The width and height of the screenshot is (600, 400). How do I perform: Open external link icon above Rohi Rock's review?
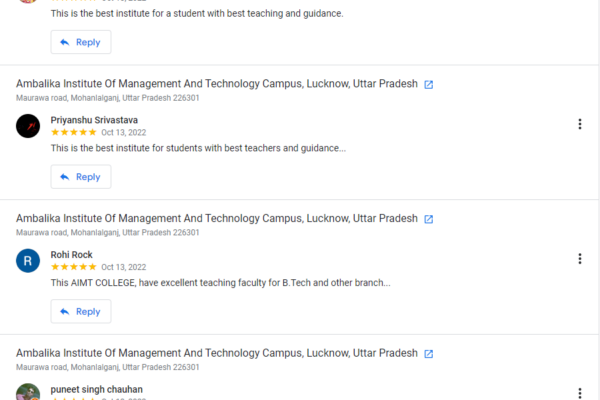click(x=429, y=219)
